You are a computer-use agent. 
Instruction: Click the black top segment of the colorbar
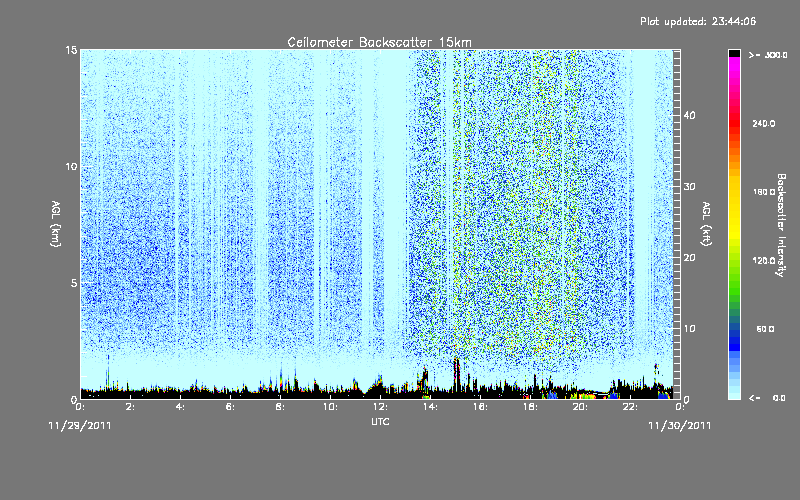pyautogui.click(x=734, y=53)
